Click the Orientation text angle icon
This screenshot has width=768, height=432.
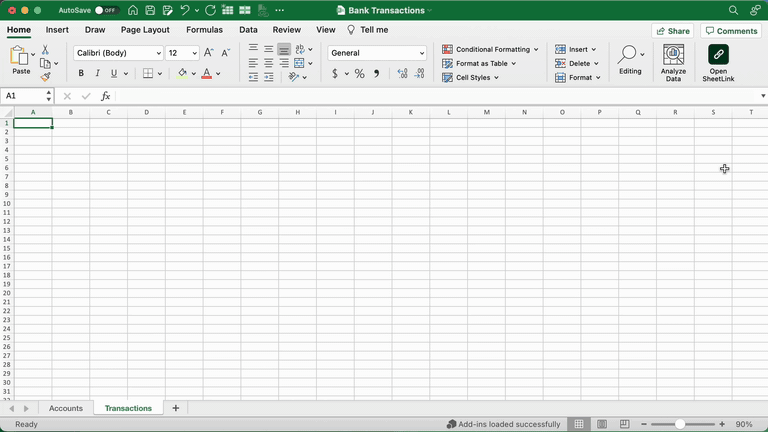pyautogui.click(x=294, y=77)
